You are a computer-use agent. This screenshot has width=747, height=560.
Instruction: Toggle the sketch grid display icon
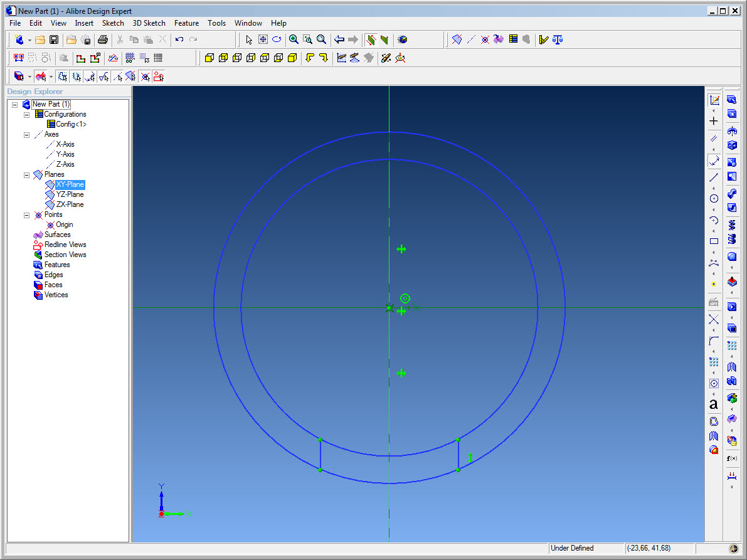158,58
